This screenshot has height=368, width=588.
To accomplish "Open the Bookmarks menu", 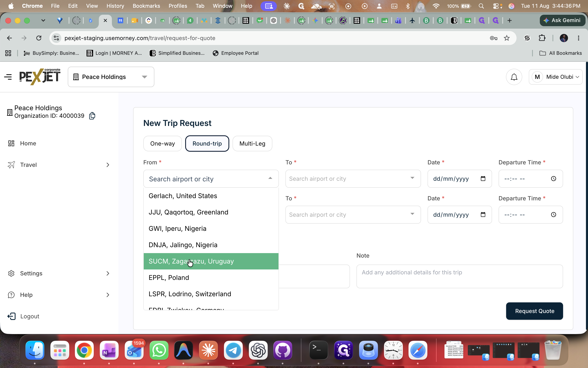I will (x=146, y=6).
